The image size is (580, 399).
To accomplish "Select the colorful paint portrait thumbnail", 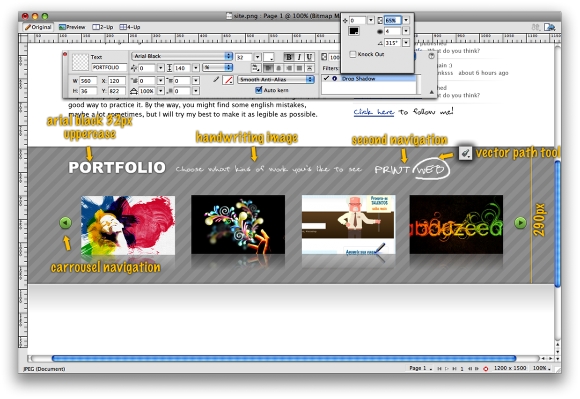I will coord(128,225).
